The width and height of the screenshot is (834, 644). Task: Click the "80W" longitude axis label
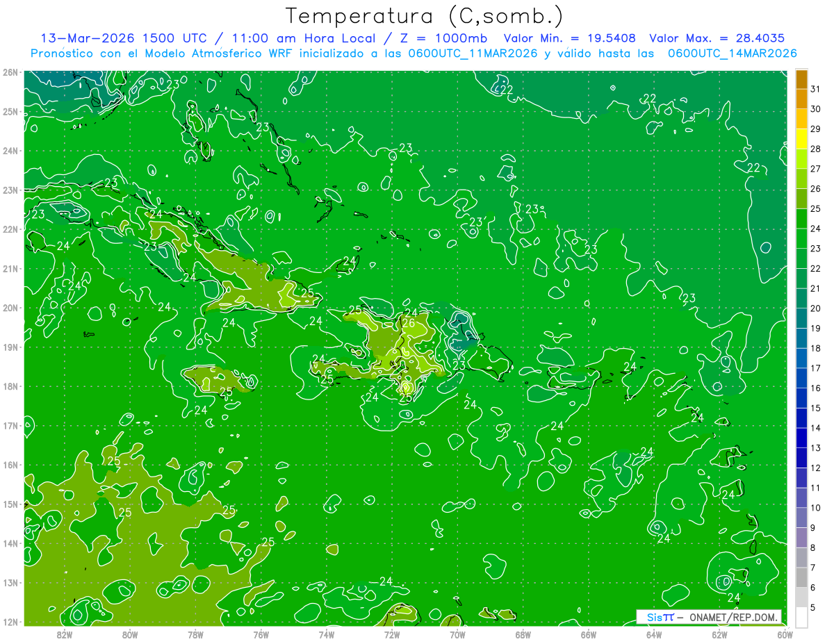pos(130,634)
